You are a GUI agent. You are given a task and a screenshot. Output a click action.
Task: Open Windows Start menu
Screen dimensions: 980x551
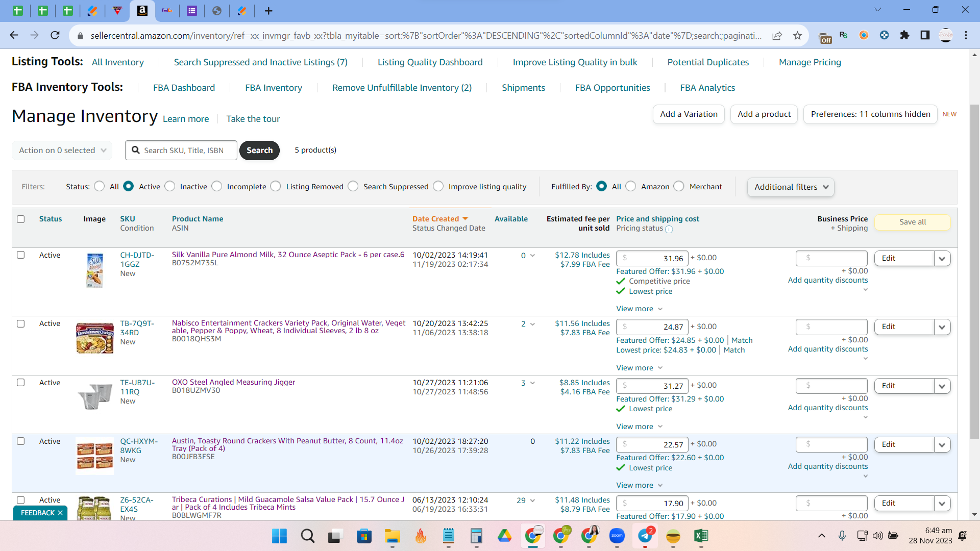(x=279, y=536)
